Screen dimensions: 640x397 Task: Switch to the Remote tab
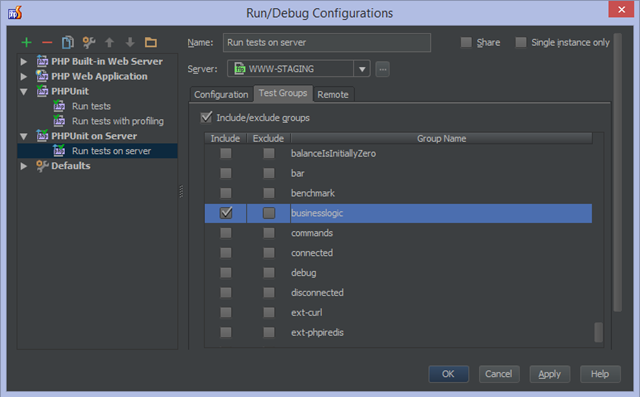[x=333, y=94]
